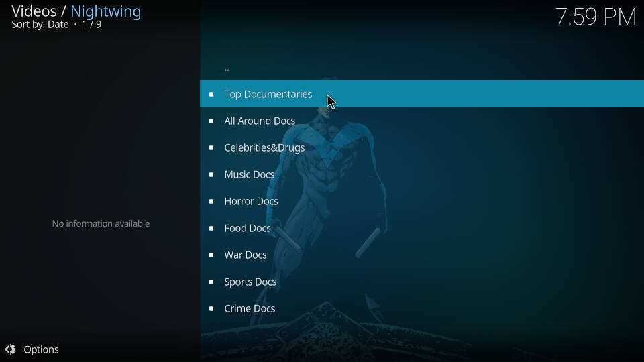Click the bullet icon beside All Around Docs
The image size is (644, 362).
tap(211, 121)
